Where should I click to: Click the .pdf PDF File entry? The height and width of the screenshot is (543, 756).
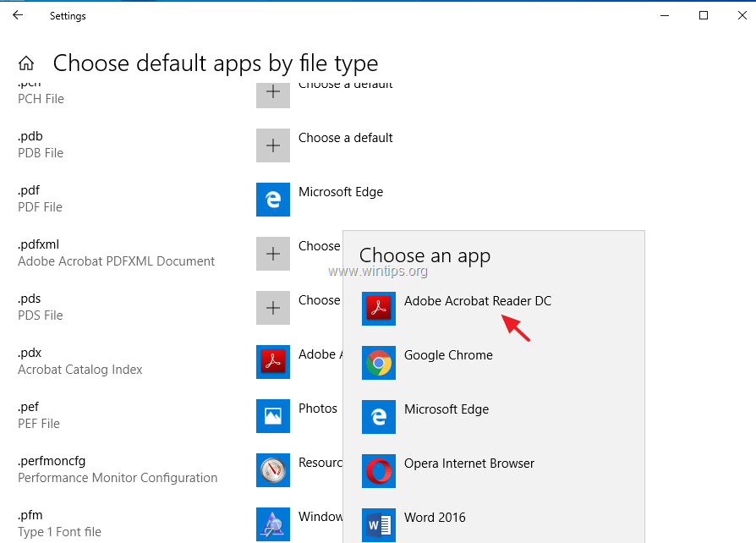(40, 199)
